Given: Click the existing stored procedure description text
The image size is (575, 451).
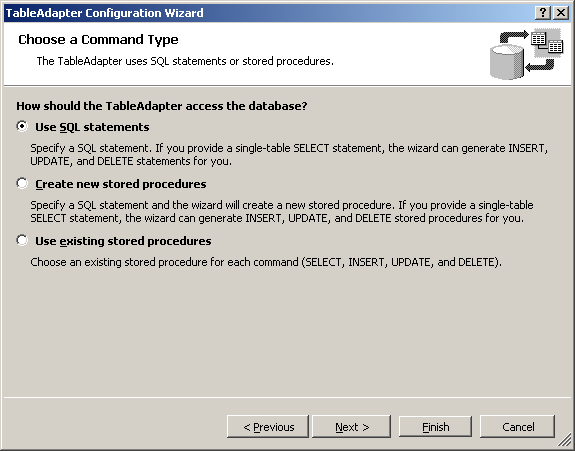Looking at the screenshot, I should 266,262.
